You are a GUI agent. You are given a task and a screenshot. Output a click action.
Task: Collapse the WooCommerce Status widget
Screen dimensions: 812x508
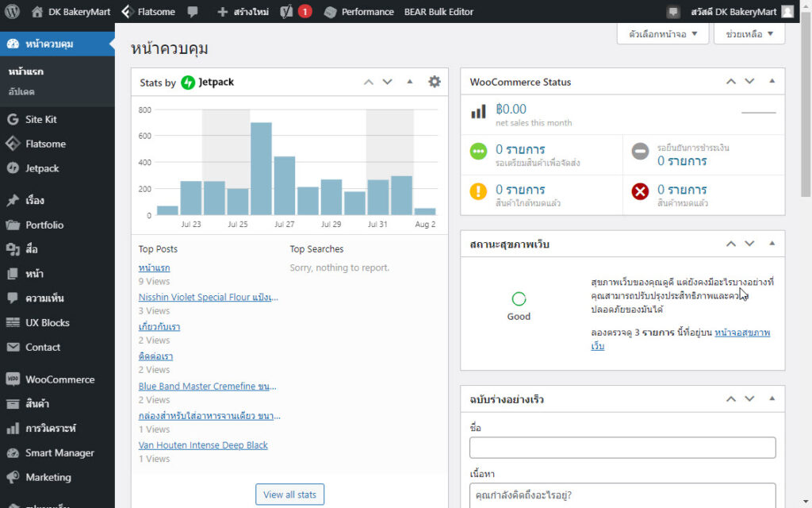point(772,82)
